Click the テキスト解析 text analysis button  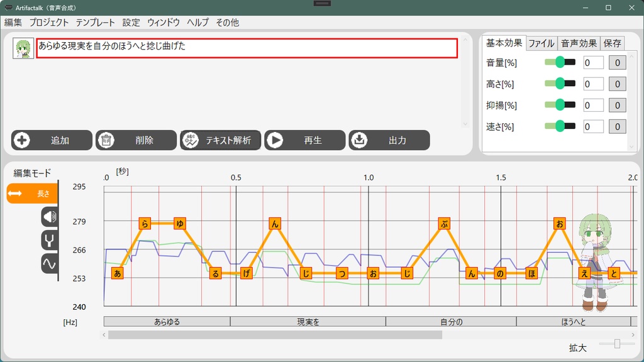coord(221,140)
